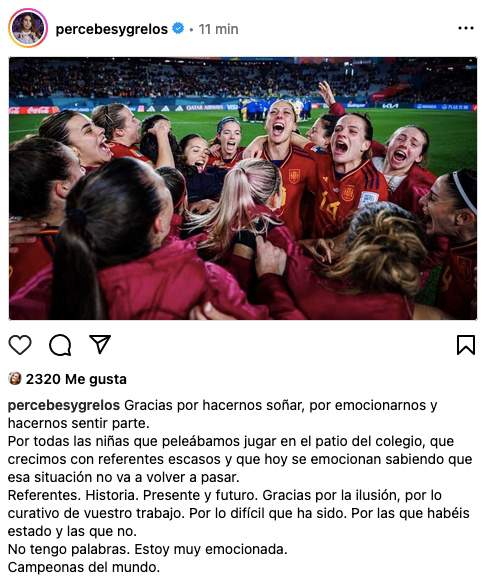Open the team celebration photo
Viewport: 486px width, 581px height.
tap(243, 188)
